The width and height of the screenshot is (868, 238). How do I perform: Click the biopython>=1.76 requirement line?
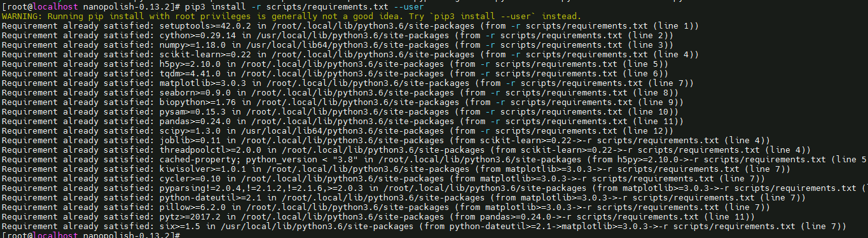point(342,102)
